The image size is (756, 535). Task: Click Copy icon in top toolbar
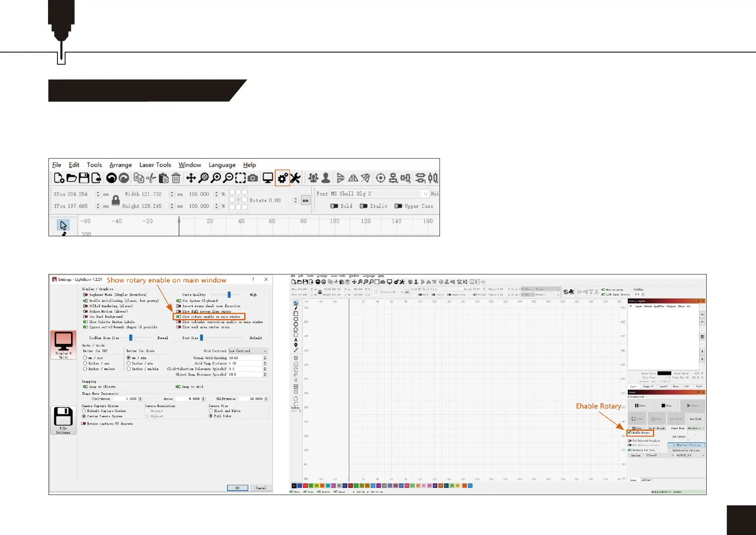tap(139, 178)
